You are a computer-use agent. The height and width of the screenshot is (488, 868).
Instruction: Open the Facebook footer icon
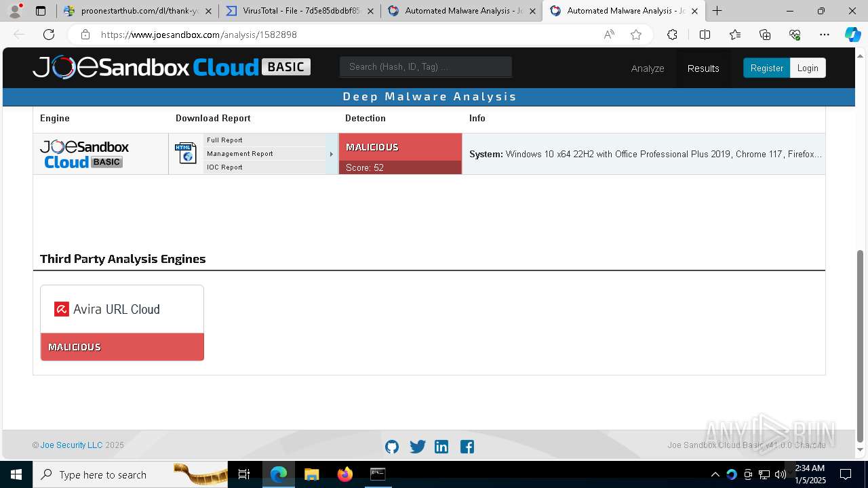[467, 447]
